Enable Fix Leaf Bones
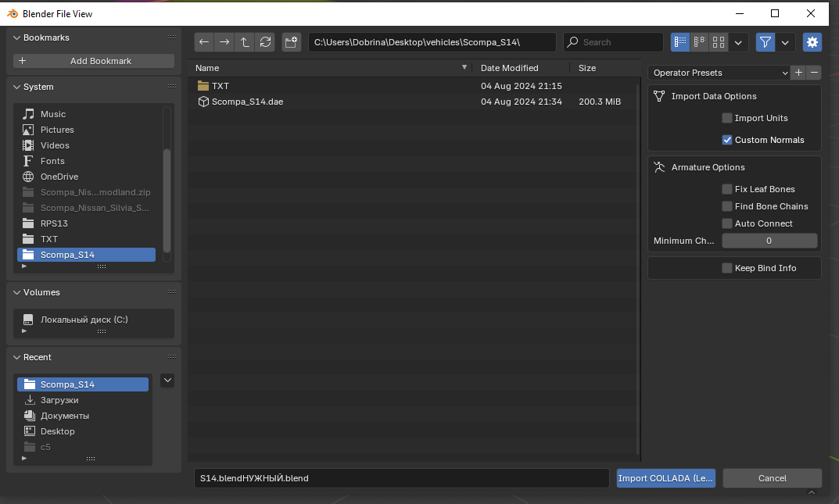The width and height of the screenshot is (839, 504). click(726, 189)
